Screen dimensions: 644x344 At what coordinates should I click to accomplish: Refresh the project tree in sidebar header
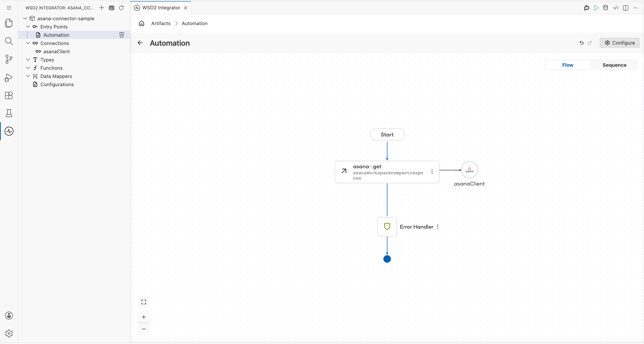(121, 7)
